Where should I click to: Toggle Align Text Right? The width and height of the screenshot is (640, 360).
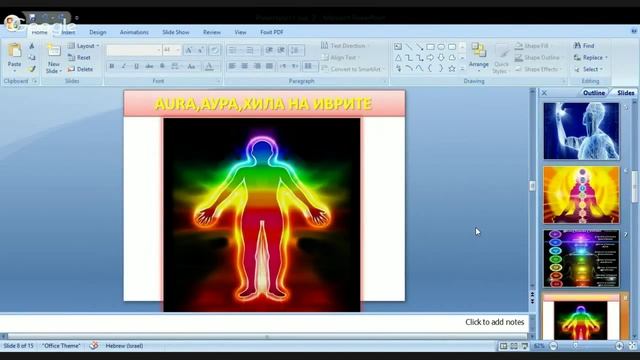coord(257,66)
